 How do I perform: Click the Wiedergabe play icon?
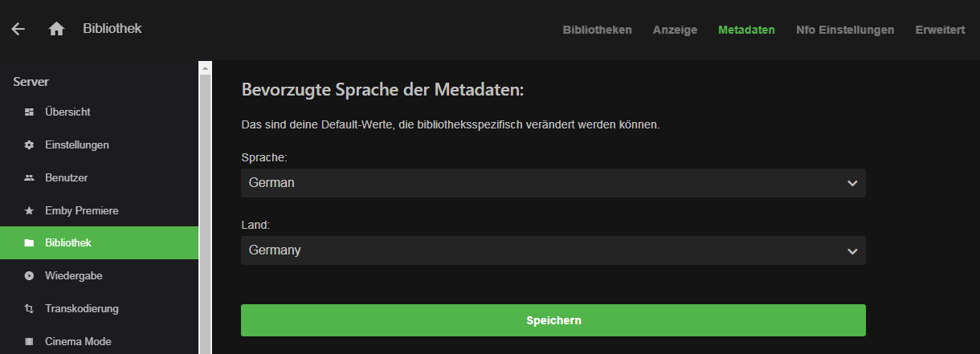pyautogui.click(x=30, y=275)
